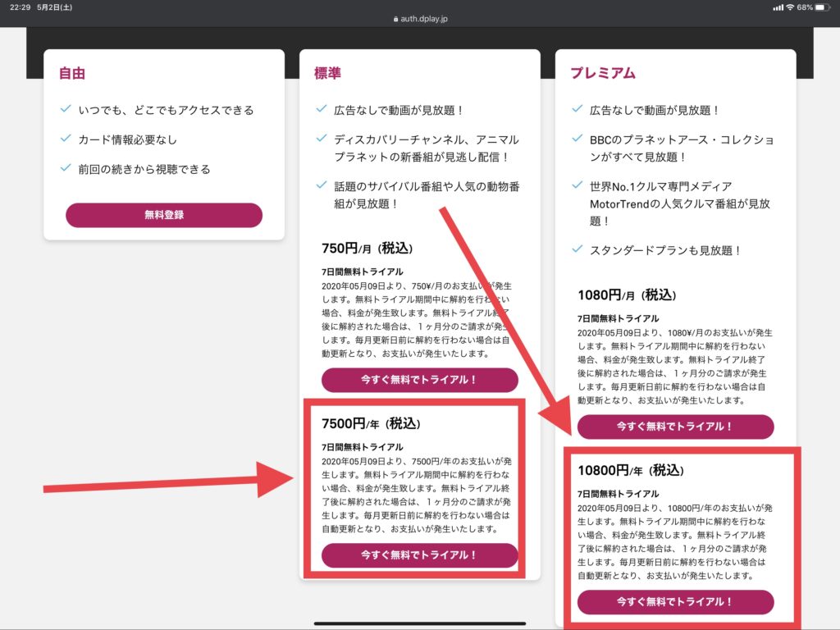Tap checkmark beside 世界No.1クルマ専門メディア feature
Image resolution: width=840 pixels, height=630 pixels.
click(577, 185)
